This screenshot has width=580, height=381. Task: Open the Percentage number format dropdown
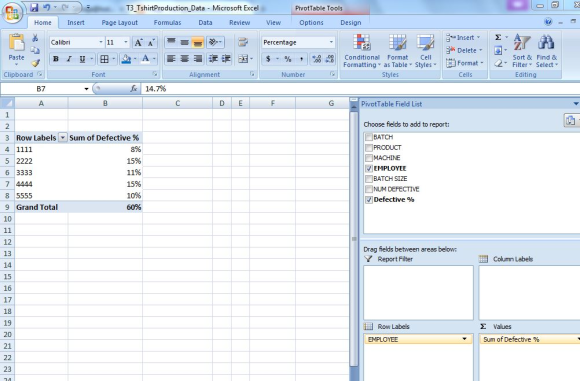[331, 42]
